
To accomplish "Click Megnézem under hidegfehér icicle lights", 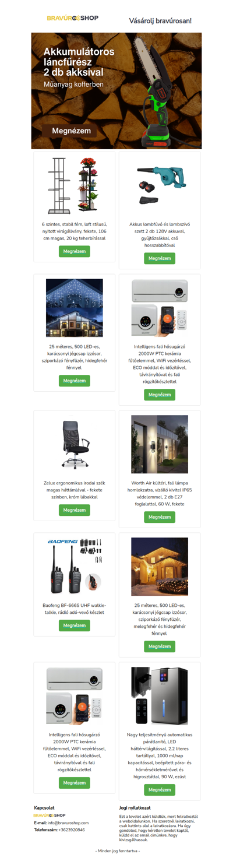I will (x=74, y=381).
